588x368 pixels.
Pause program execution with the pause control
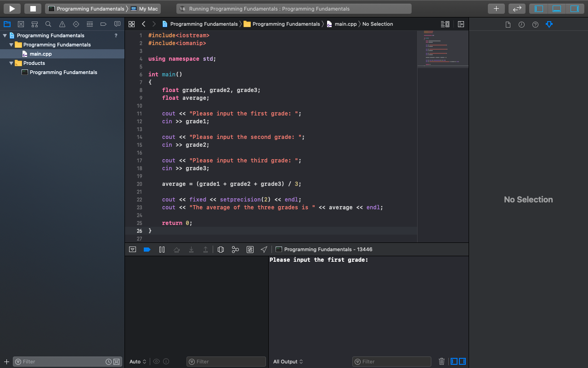point(162,249)
